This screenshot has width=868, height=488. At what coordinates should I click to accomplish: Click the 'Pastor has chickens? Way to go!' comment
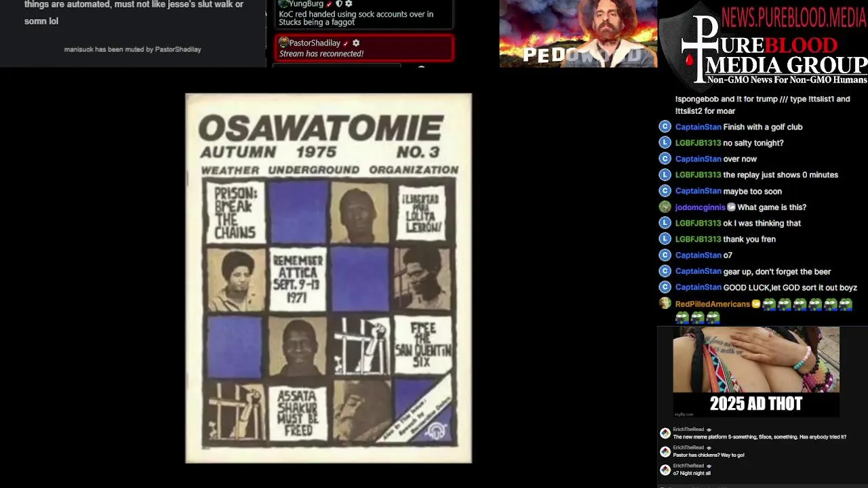[x=709, y=455]
